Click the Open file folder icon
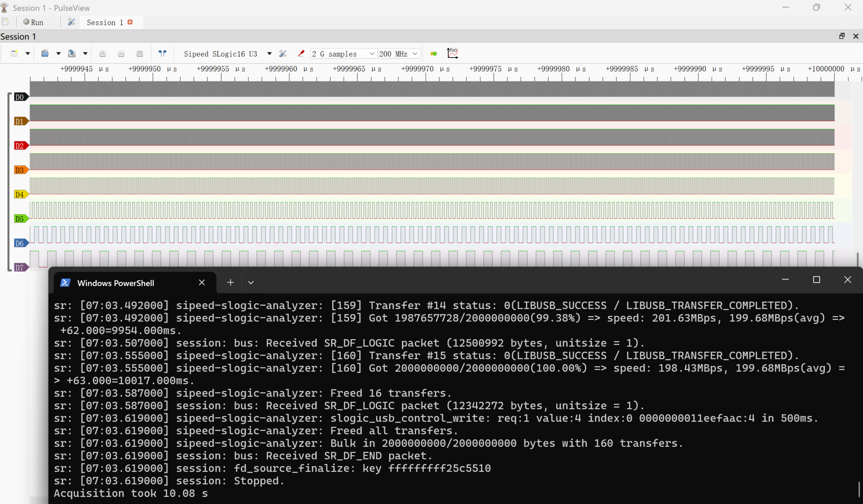This screenshot has height=504, width=863. tap(45, 53)
